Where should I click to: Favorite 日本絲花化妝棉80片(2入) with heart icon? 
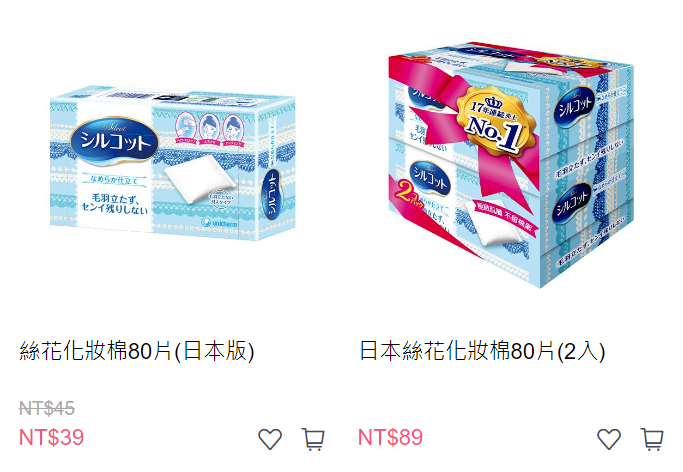pyautogui.click(x=609, y=438)
